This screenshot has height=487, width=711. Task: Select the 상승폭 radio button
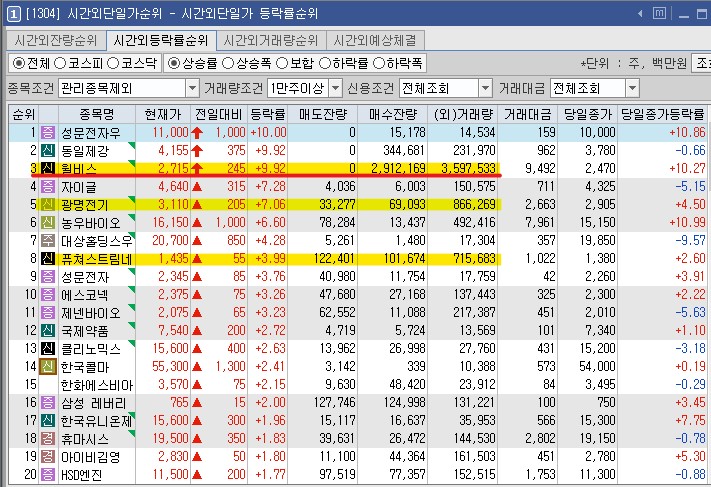click(x=228, y=63)
